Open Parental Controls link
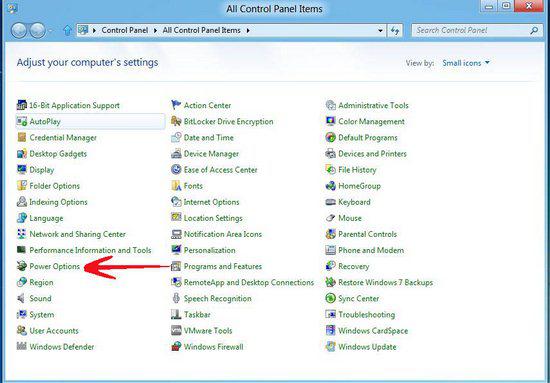 (x=367, y=234)
